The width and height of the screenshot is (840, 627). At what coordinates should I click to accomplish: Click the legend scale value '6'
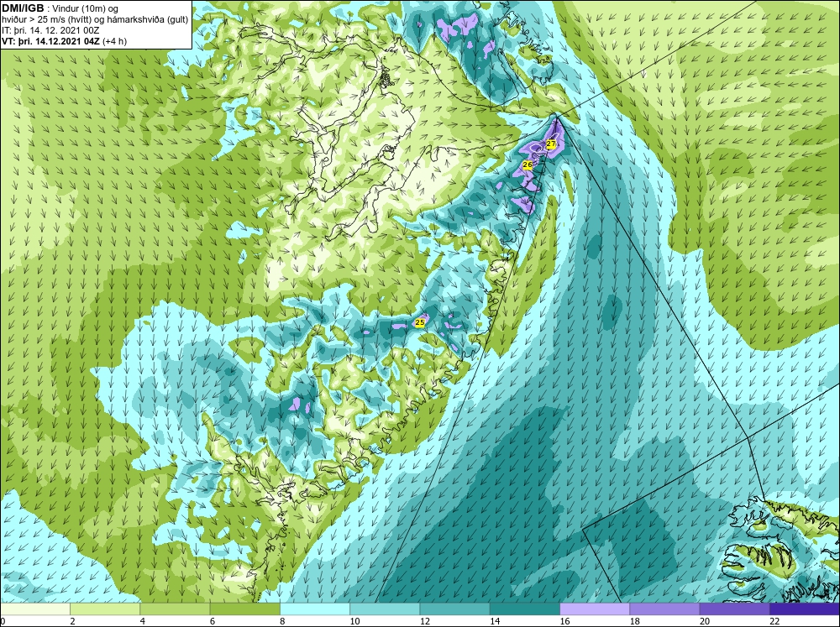213,621
